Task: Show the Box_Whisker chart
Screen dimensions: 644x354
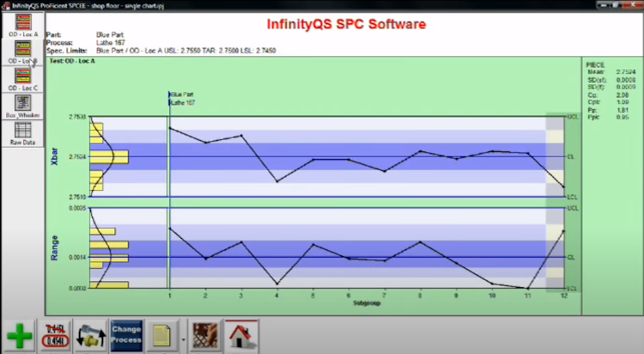Action: coord(23,107)
